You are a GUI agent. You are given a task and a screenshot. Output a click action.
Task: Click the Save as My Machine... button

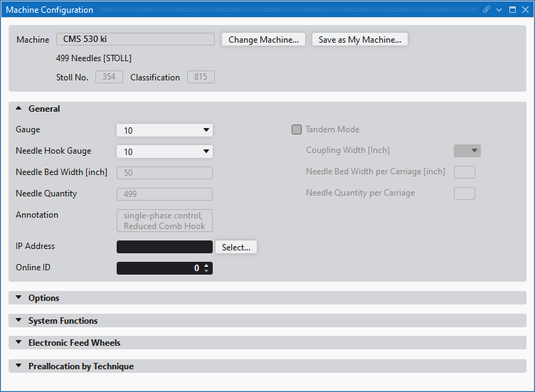coord(359,40)
